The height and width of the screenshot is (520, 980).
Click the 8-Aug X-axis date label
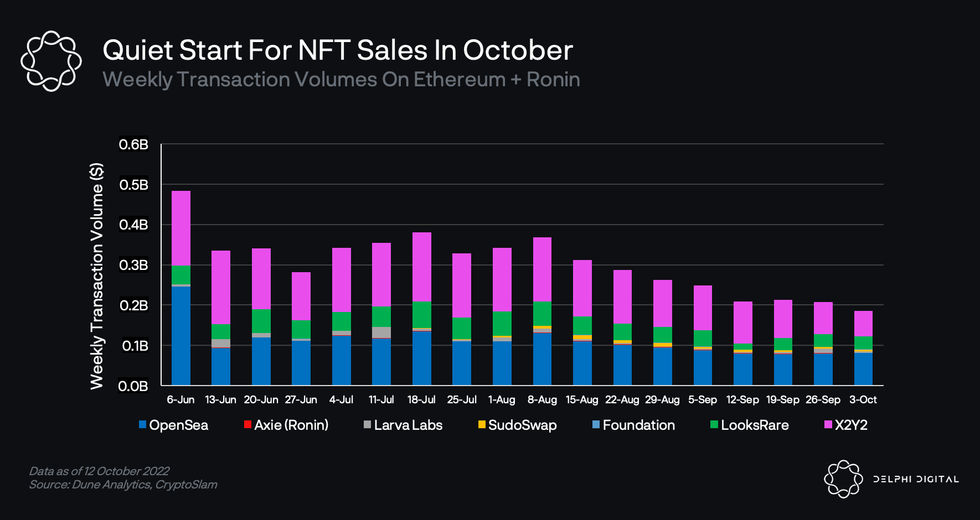tap(542, 400)
